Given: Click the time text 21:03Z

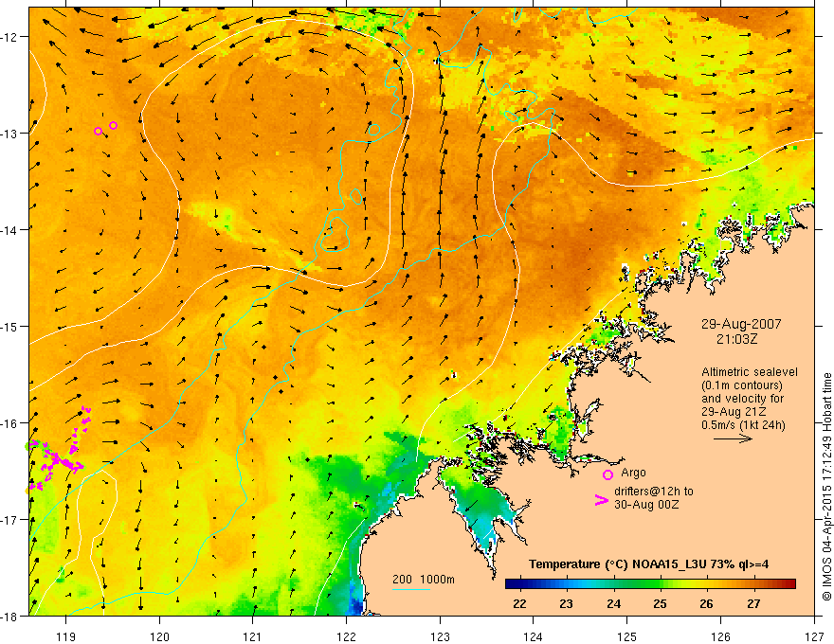Looking at the screenshot, I should [736, 339].
